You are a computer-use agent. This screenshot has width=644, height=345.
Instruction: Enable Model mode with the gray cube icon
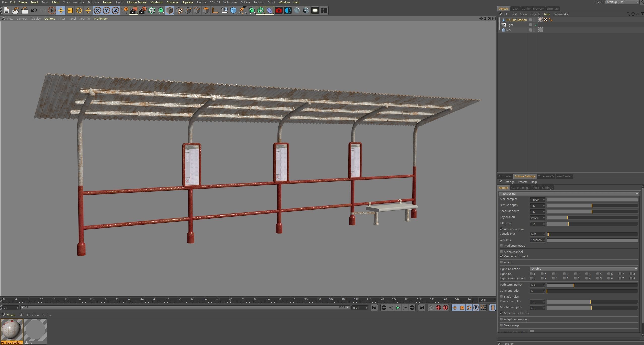[x=170, y=10]
